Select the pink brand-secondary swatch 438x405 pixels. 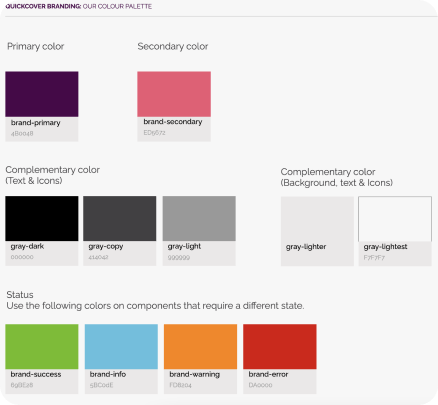click(174, 94)
